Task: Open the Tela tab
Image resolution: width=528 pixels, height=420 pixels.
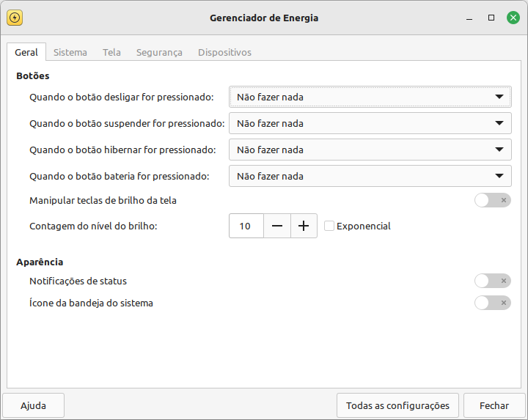Action: coord(111,53)
